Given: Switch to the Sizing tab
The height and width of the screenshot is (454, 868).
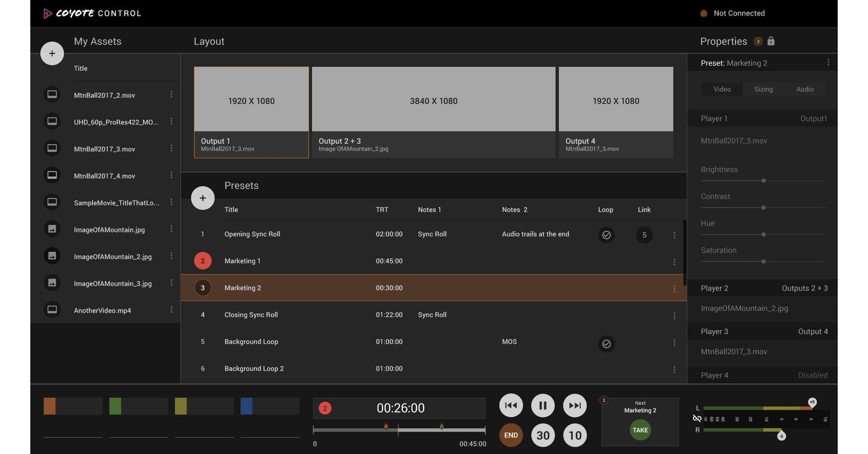Looking at the screenshot, I should point(763,89).
